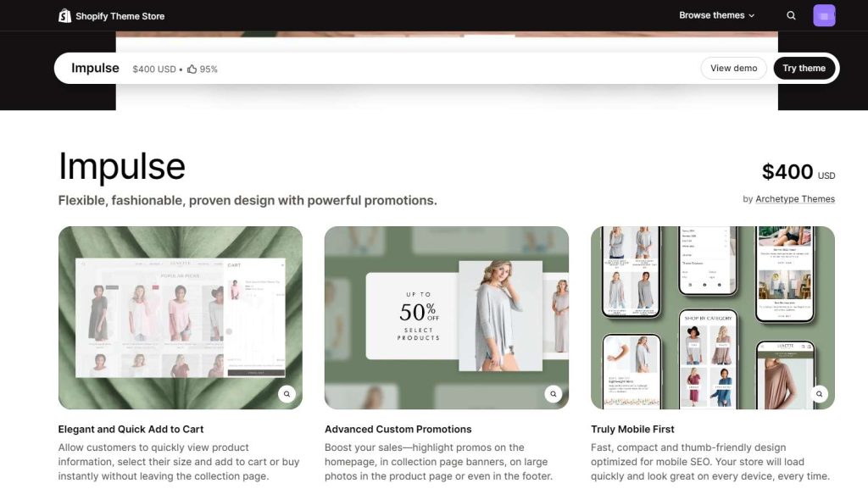Viewport: 868px width, 500px height.
Task: Click the View demo button
Action: (733, 68)
